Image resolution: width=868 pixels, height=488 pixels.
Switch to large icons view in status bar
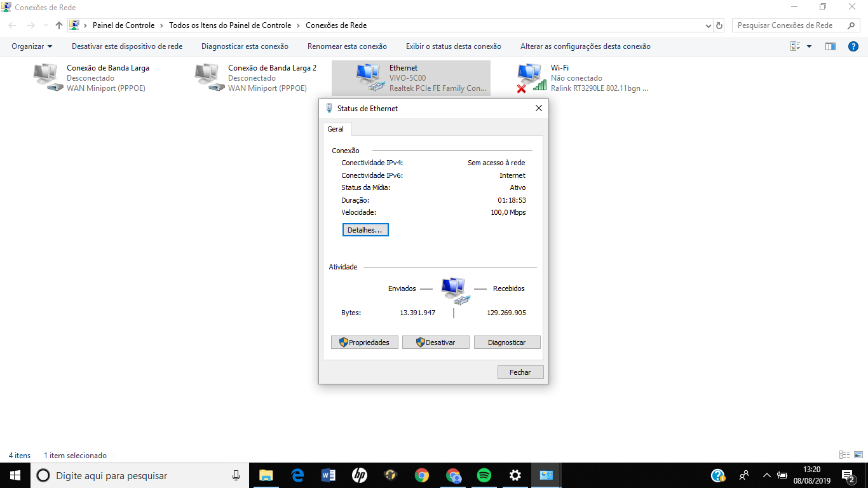point(858,455)
